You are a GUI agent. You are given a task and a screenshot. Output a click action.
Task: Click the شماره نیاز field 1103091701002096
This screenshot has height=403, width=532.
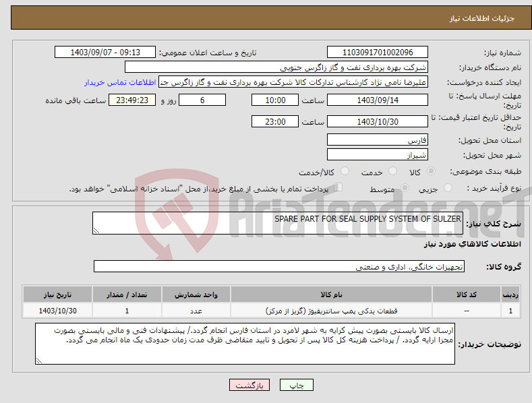[378, 53]
